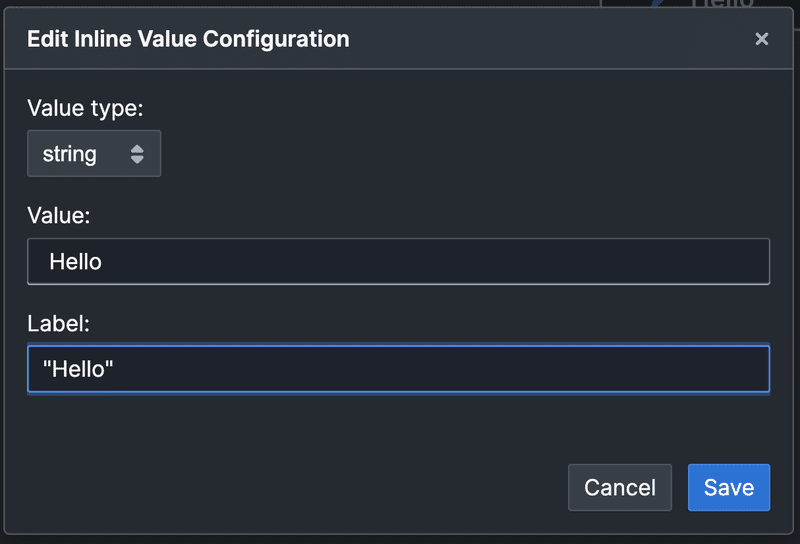The image size is (800, 544).
Task: Click the dialog title text
Action: [x=188, y=39]
